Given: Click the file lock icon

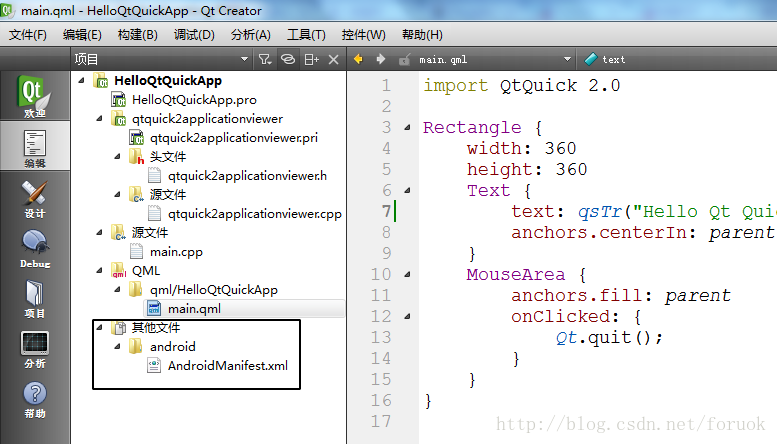Looking at the screenshot, I should point(404,59).
